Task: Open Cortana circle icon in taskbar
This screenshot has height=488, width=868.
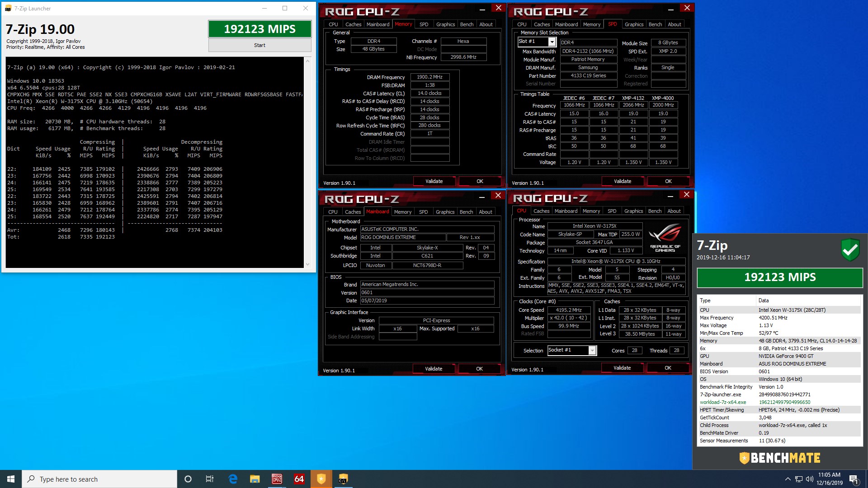Action: pos(188,479)
